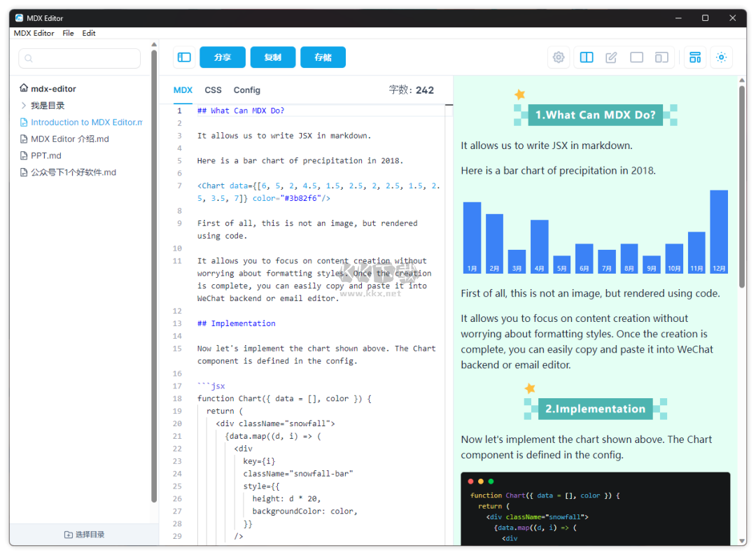Switch to the CSS tab

tap(213, 90)
